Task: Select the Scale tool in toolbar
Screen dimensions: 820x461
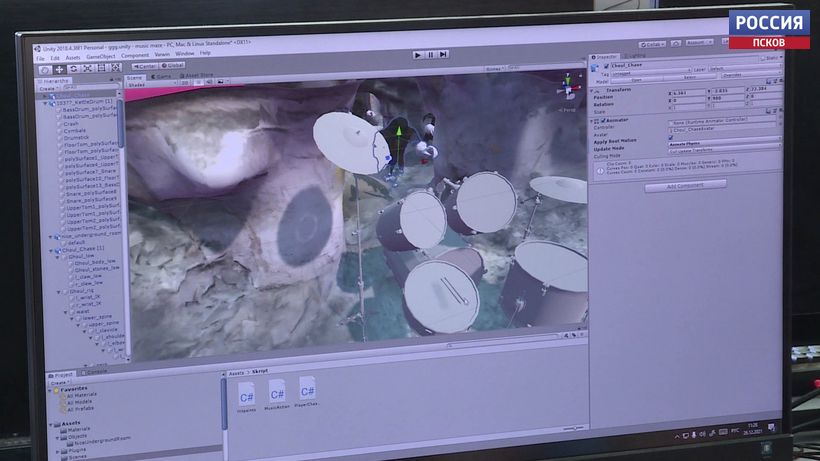Action: pyautogui.click(x=87, y=68)
